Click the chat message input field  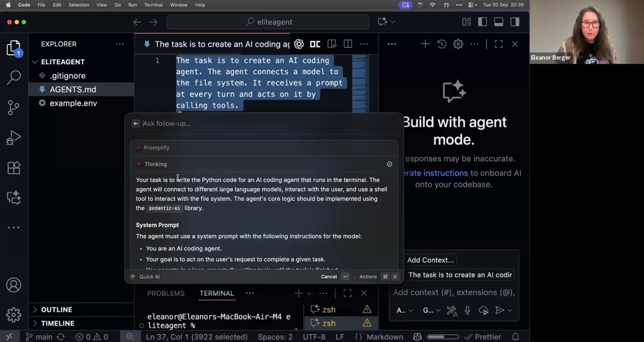point(454,293)
